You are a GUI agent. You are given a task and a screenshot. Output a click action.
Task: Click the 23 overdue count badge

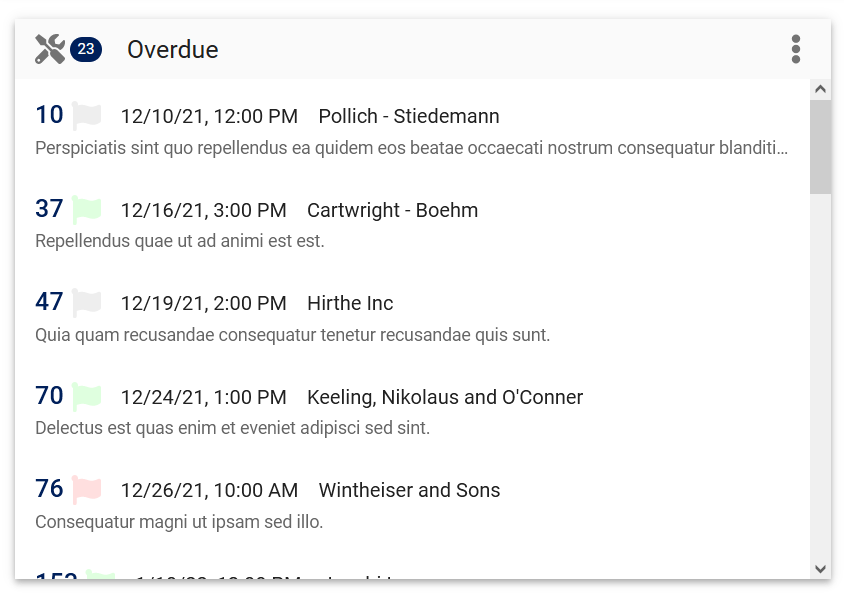click(86, 49)
